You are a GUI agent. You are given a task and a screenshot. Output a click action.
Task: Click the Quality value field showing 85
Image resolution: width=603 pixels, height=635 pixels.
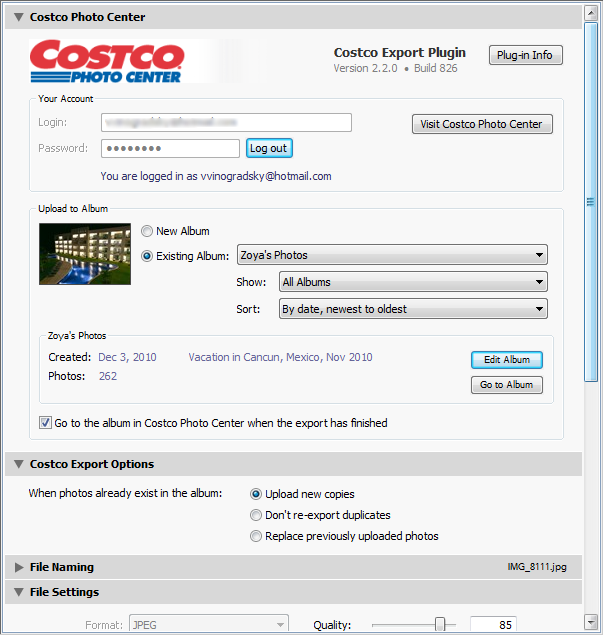pyautogui.click(x=493, y=624)
